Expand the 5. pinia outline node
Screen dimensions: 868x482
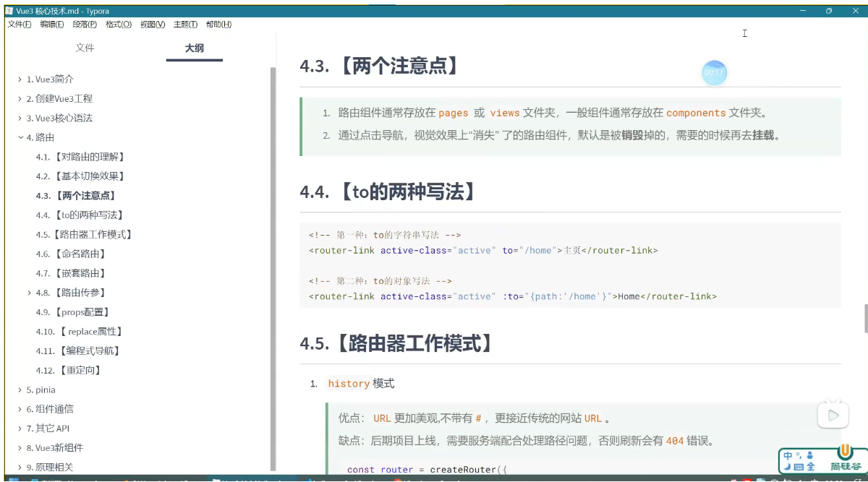pyautogui.click(x=20, y=390)
